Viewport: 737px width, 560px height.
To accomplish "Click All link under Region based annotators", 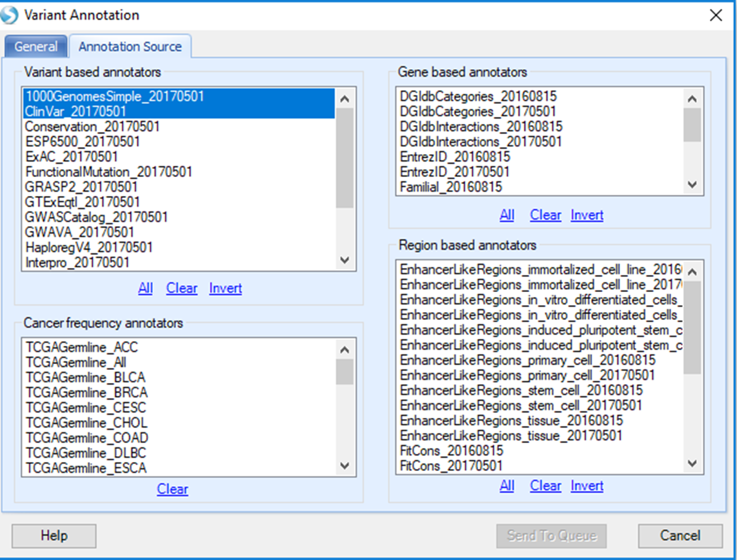I will 507,486.
